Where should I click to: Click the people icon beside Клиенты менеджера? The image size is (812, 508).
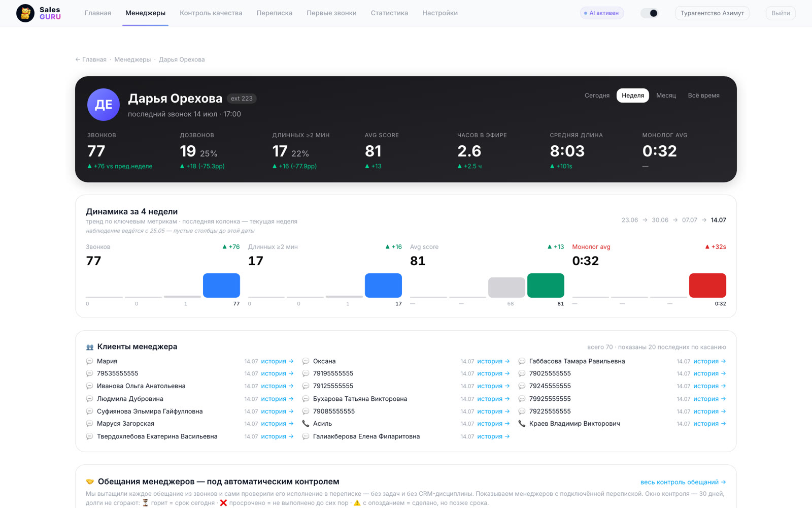(x=90, y=347)
